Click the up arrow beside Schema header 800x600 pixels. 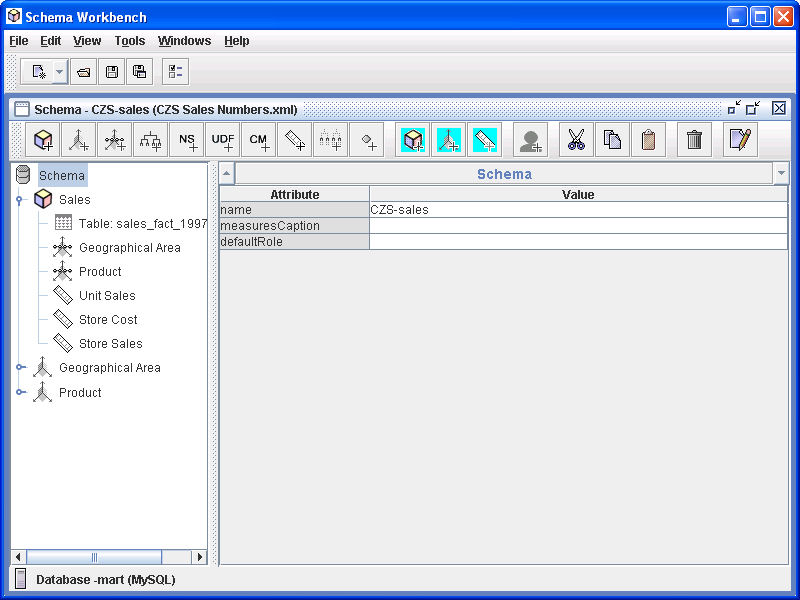227,173
